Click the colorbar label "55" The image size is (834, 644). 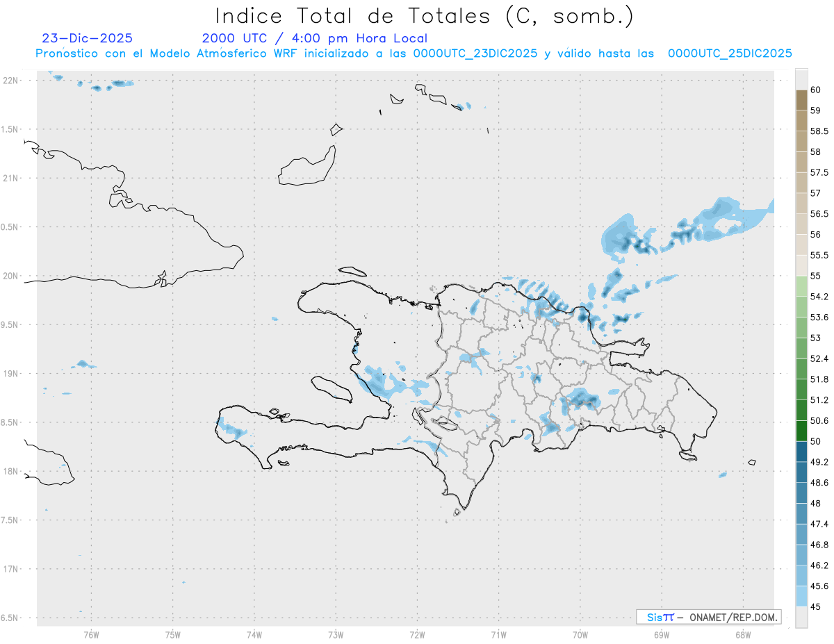(816, 276)
